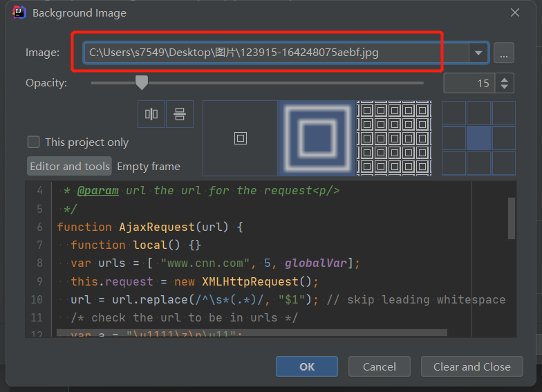Select the top-center anchor cell

coord(478,113)
